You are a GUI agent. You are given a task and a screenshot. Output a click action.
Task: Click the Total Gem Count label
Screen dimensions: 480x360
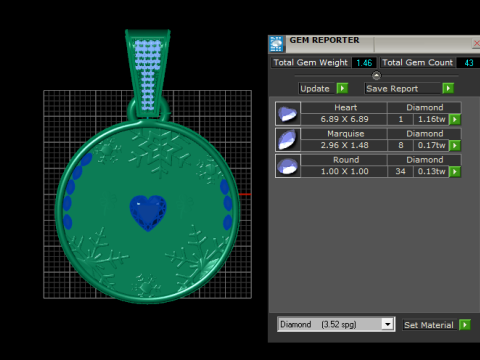click(x=417, y=63)
